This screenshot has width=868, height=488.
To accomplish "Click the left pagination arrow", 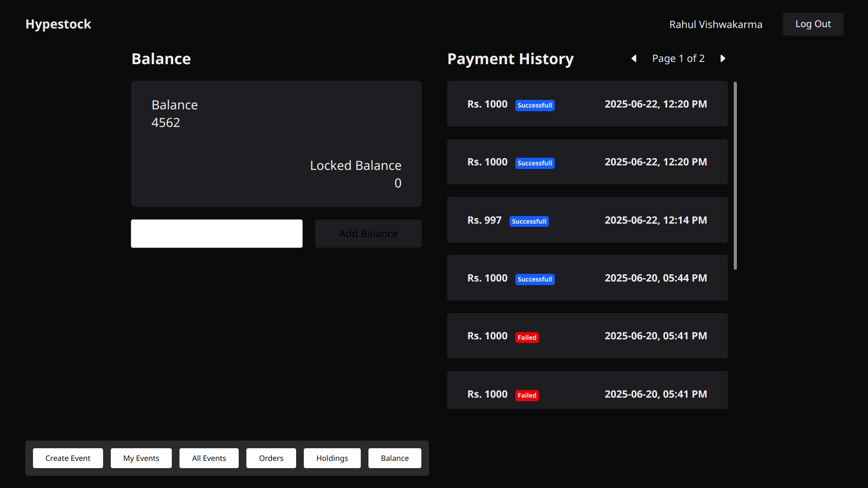I will click(634, 58).
